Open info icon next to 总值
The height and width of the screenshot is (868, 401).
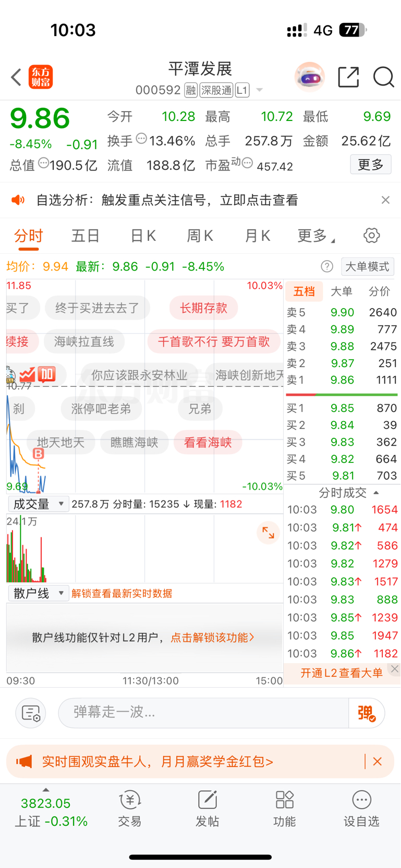[x=43, y=163]
